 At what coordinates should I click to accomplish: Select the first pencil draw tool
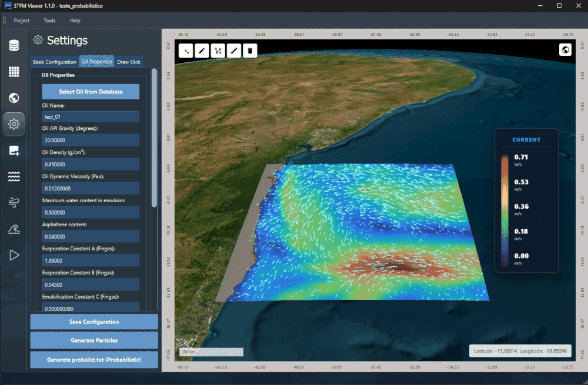tap(202, 51)
